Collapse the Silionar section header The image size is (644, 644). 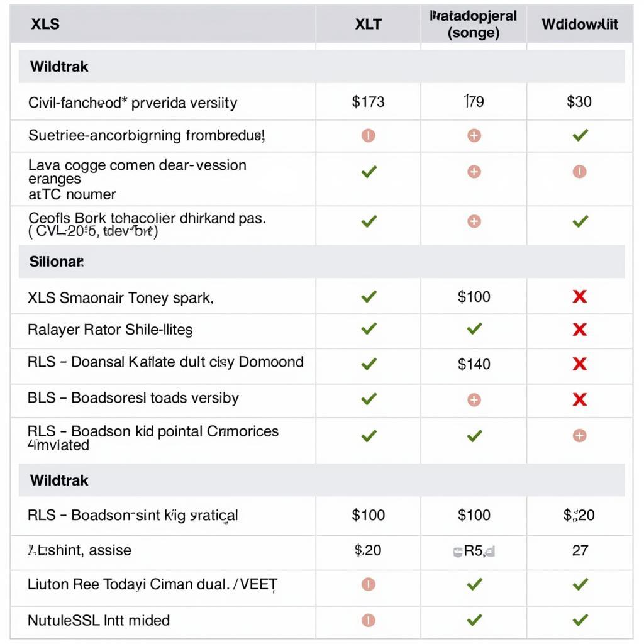coord(57,262)
